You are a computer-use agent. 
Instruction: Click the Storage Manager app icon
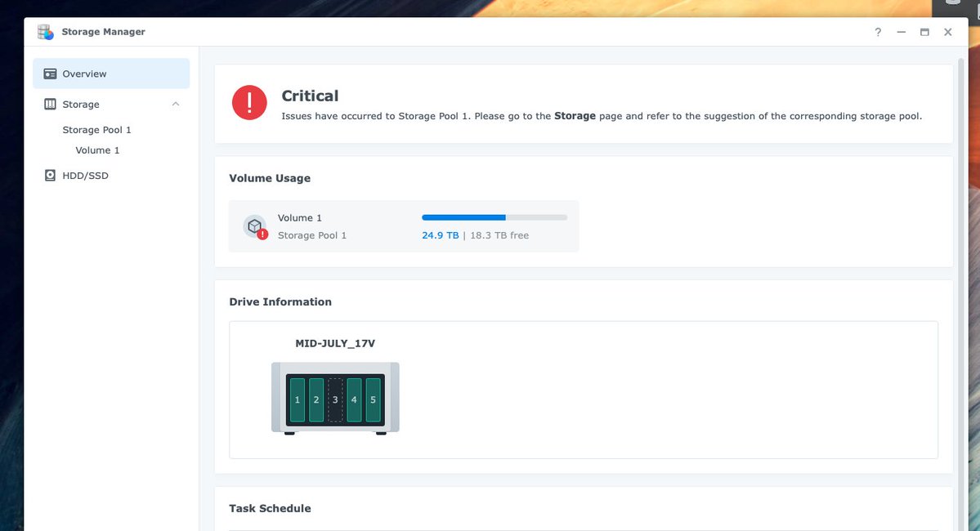(46, 32)
